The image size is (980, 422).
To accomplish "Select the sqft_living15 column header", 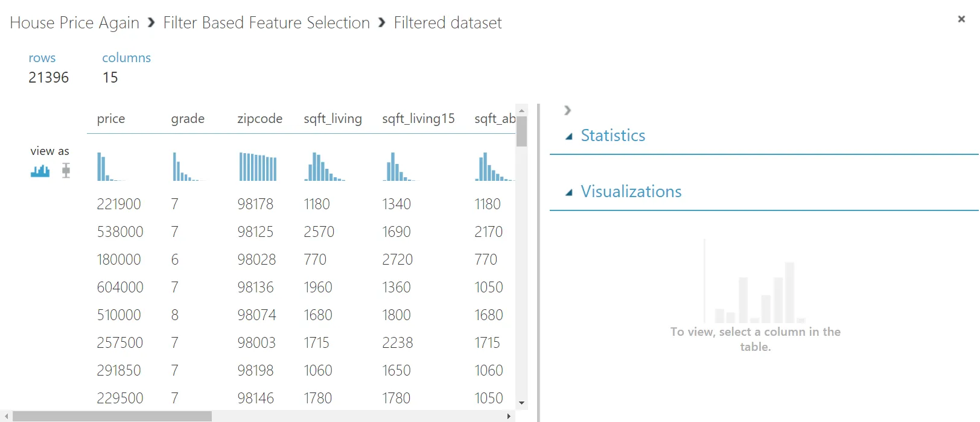I will (419, 119).
